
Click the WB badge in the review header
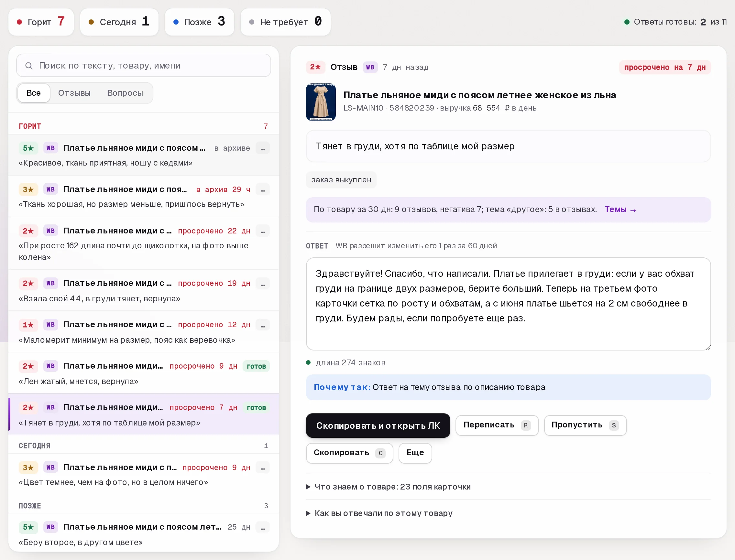(x=370, y=67)
